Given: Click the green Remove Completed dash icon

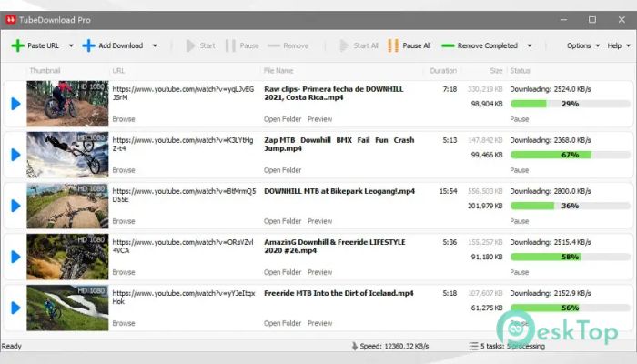Looking at the screenshot, I should tap(448, 45).
